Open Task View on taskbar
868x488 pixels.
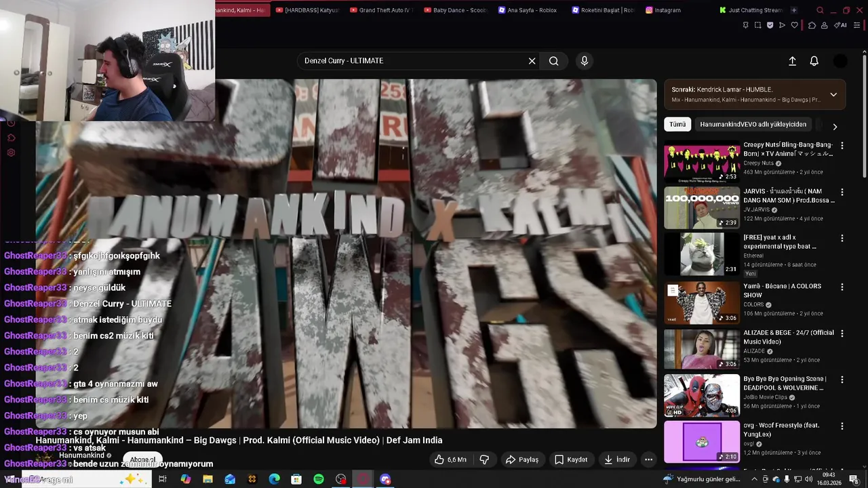163,479
